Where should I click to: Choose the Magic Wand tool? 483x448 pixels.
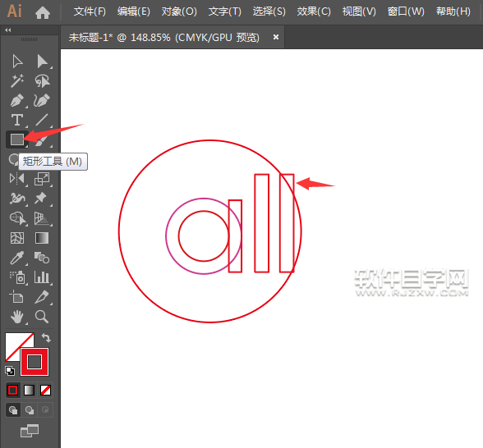17,81
